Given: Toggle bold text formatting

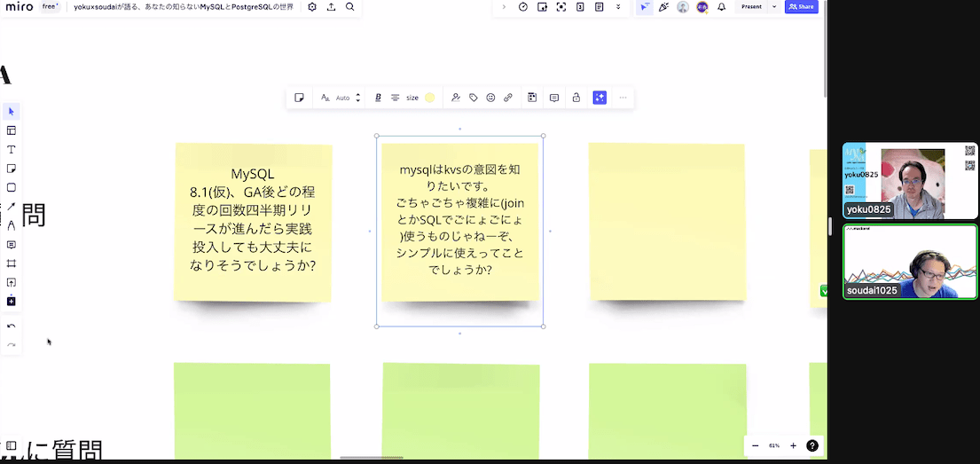Looking at the screenshot, I should pos(378,98).
